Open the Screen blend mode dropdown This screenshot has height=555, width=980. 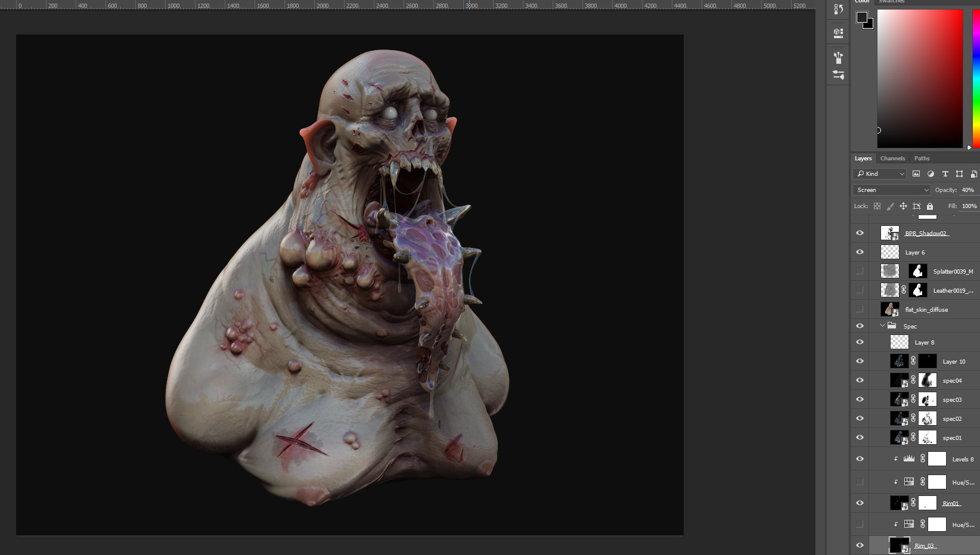pos(892,190)
